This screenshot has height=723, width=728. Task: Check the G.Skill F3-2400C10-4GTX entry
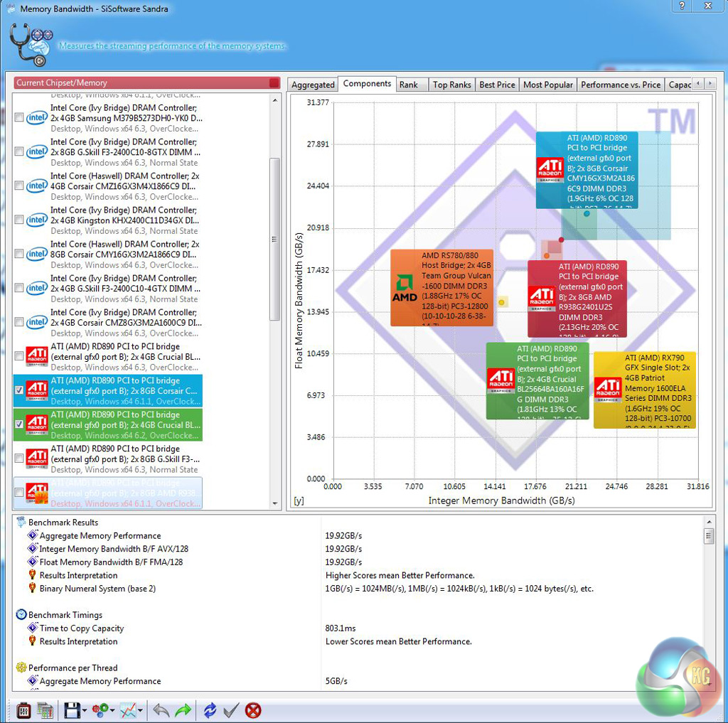pos(19,288)
